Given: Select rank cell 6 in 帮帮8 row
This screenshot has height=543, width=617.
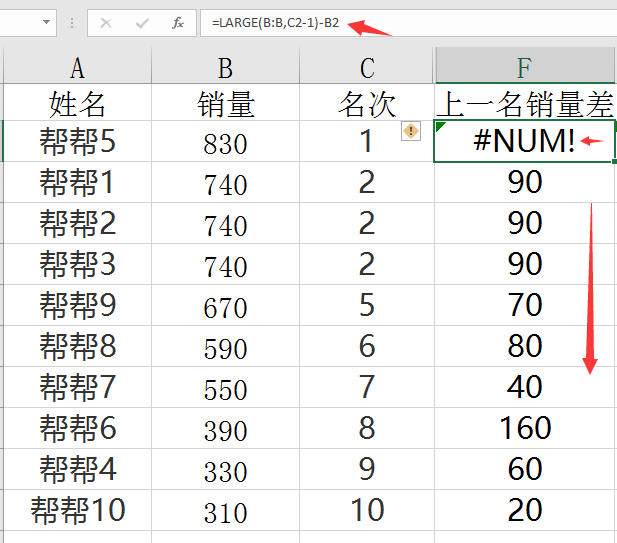Looking at the screenshot, I should point(367,346).
